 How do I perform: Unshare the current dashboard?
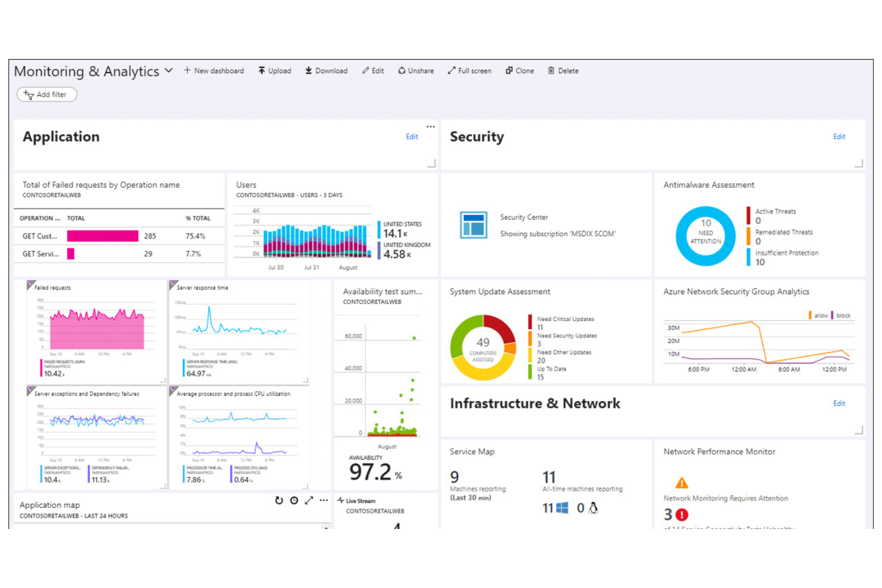400,70
